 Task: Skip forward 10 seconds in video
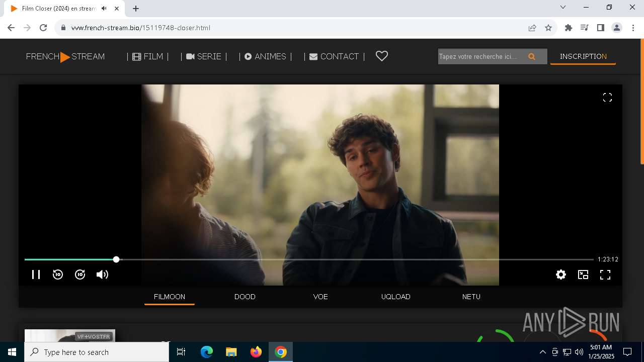click(80, 275)
